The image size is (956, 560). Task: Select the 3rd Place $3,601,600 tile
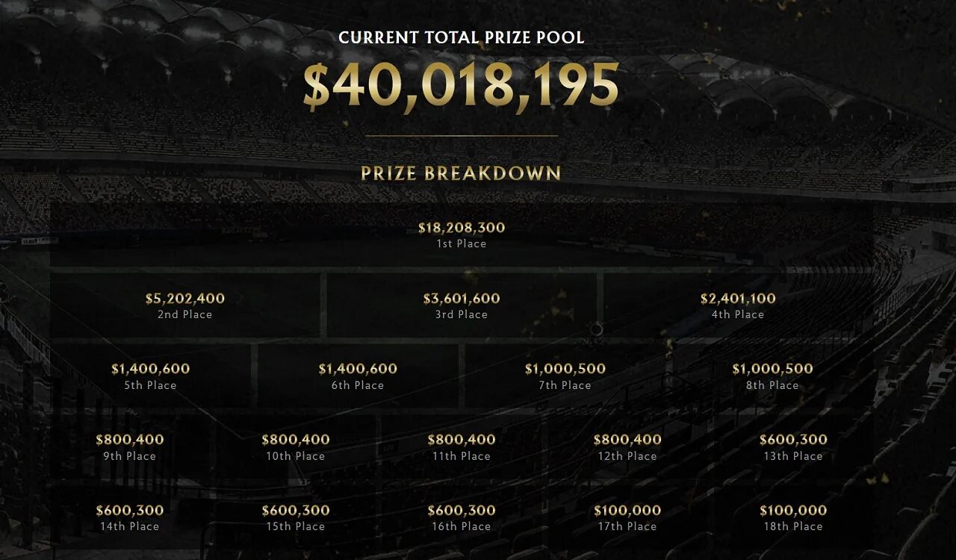coord(462,305)
